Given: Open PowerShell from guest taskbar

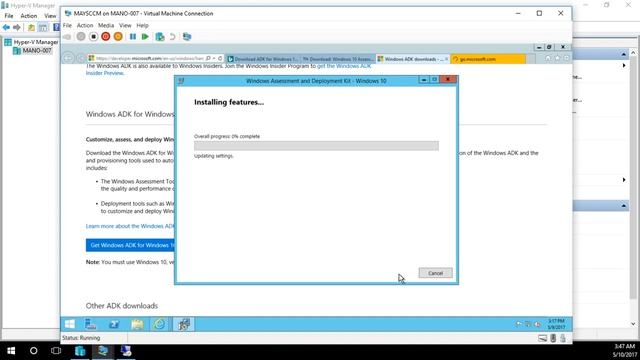Looking at the screenshot, I should (114, 324).
